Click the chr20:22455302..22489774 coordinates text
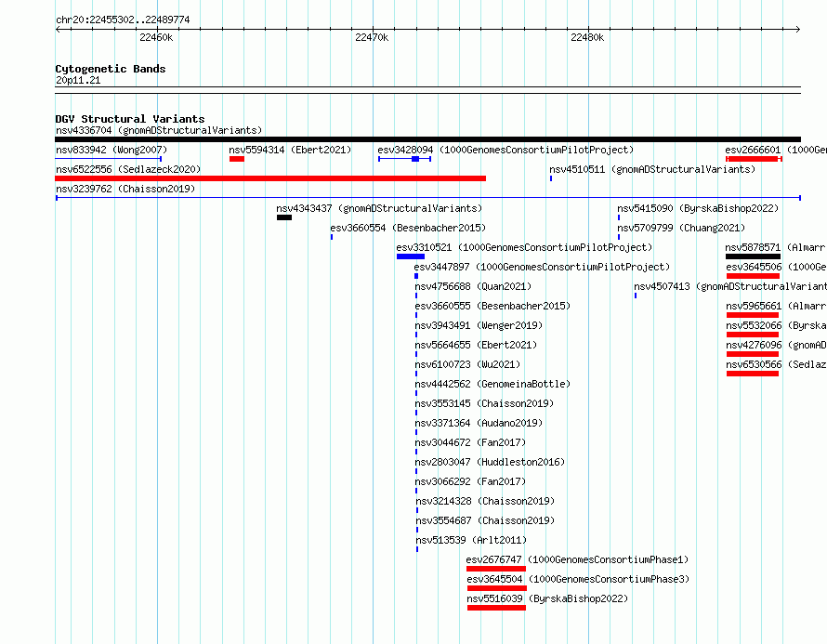827x644 pixels. pyautogui.click(x=123, y=20)
